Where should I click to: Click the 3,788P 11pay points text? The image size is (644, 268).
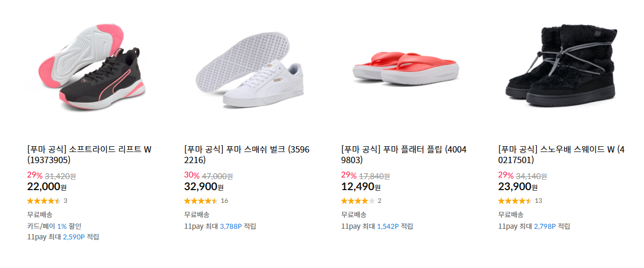point(231,226)
